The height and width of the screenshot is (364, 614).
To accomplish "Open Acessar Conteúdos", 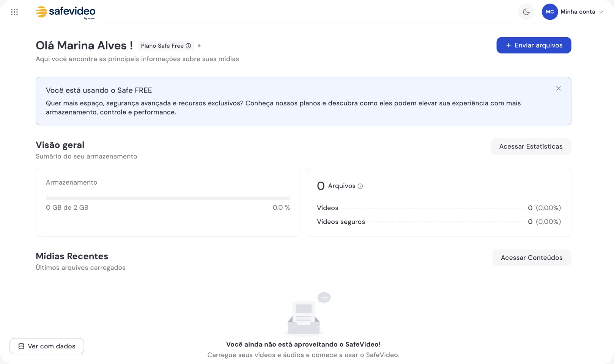I will [532, 258].
